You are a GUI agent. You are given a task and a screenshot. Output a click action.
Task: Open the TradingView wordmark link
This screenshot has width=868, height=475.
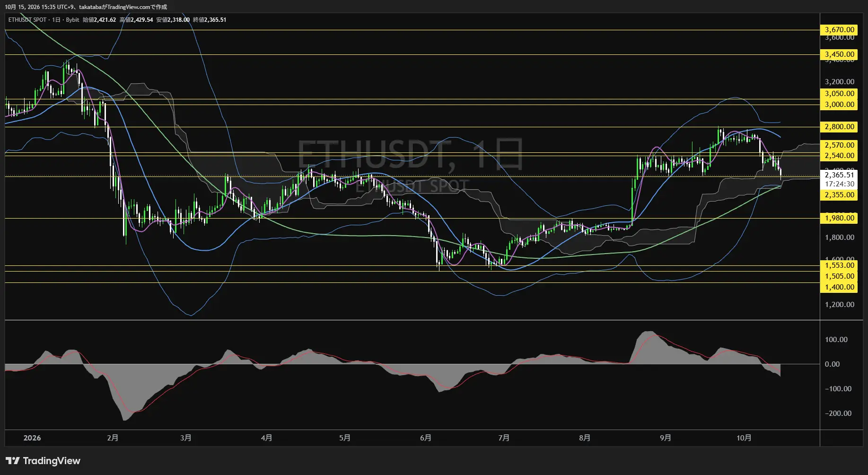click(x=52, y=461)
